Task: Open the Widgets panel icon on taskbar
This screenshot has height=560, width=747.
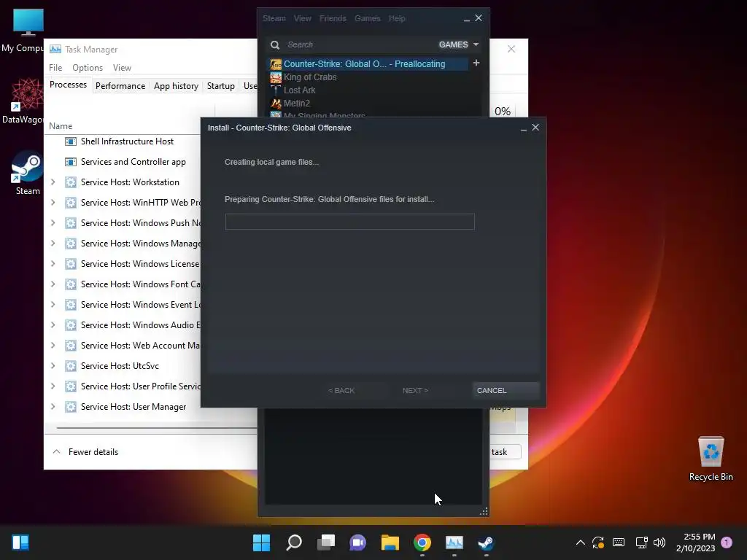Action: tap(20, 542)
